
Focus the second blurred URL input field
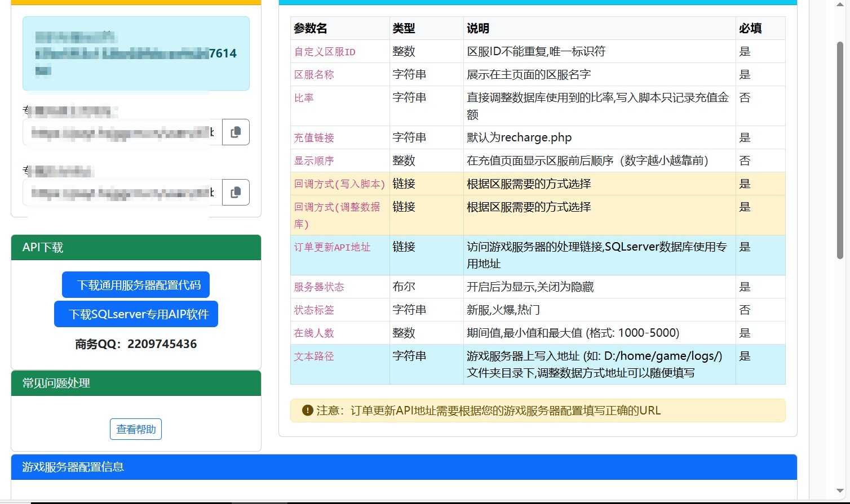(122, 193)
